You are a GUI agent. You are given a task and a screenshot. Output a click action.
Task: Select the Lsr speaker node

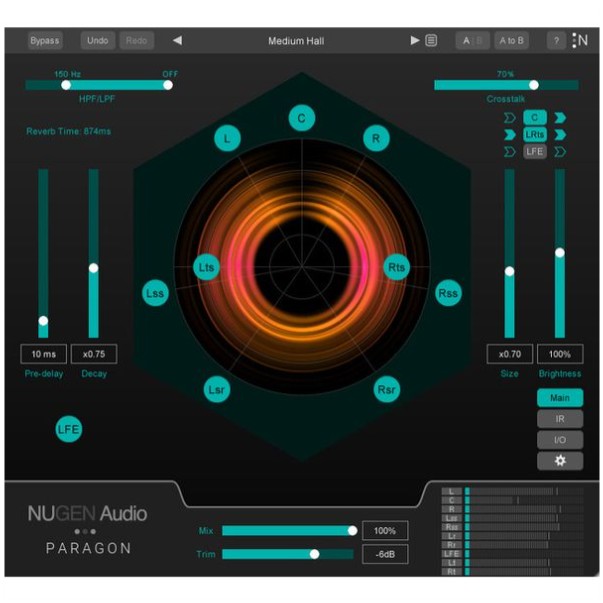coord(217,389)
